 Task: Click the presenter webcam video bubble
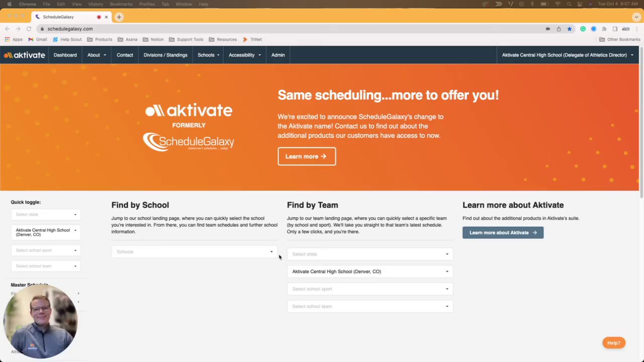[40, 322]
